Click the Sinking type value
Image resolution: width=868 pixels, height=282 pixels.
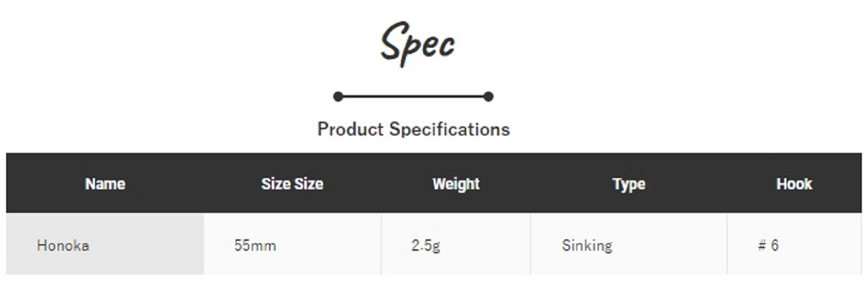[587, 246]
